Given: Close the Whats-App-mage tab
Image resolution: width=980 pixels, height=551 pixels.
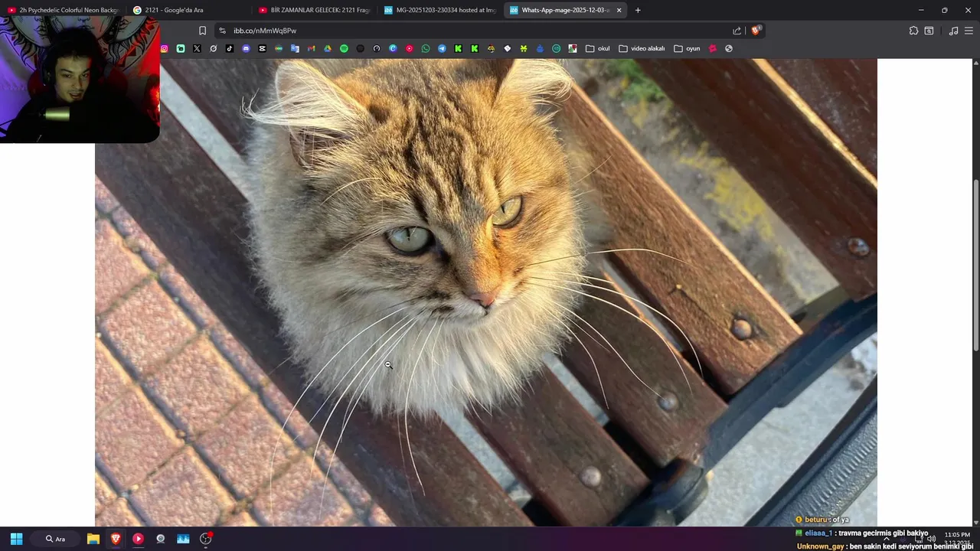Looking at the screenshot, I should [619, 10].
